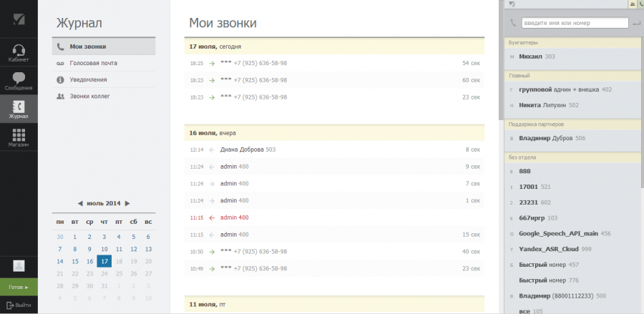Click the name or number input field

575,24
